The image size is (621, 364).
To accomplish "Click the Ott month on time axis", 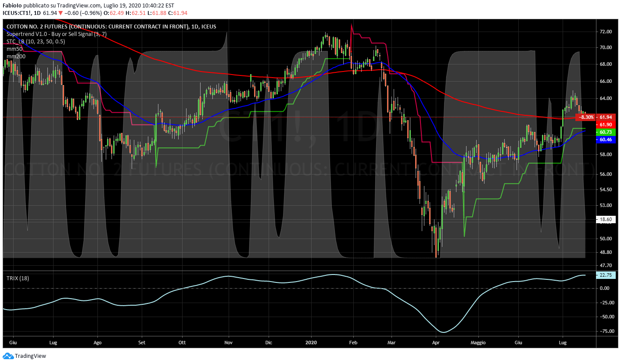I will (x=182, y=342).
